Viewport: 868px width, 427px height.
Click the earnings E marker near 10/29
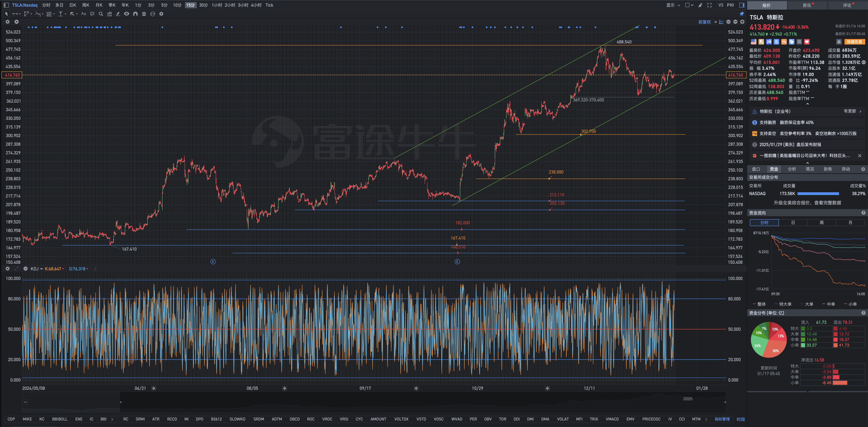tap(457, 262)
